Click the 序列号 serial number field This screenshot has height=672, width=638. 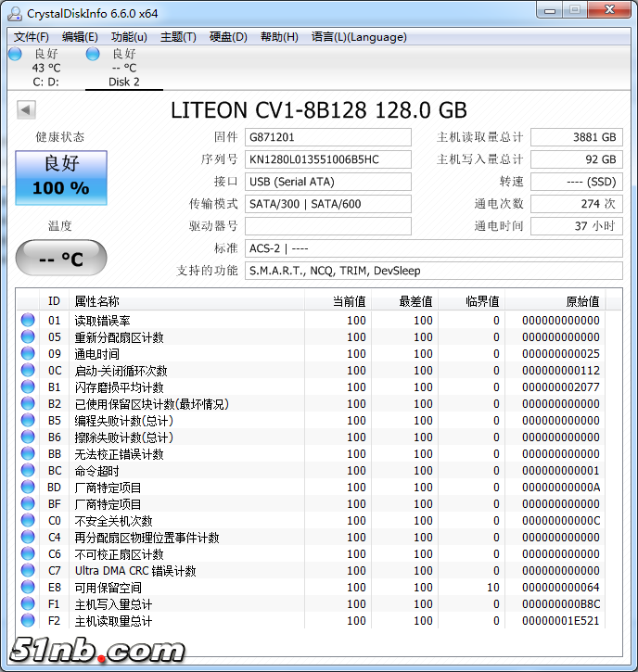tap(328, 159)
